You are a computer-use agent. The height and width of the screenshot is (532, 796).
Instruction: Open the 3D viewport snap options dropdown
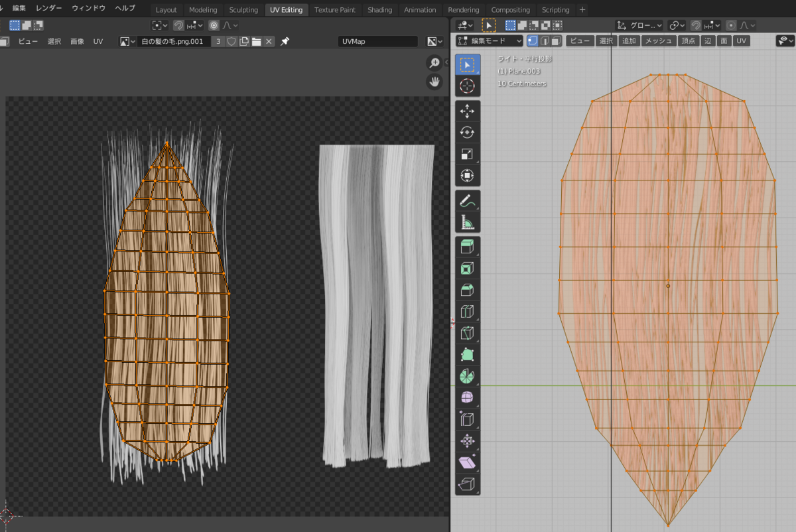(712, 25)
